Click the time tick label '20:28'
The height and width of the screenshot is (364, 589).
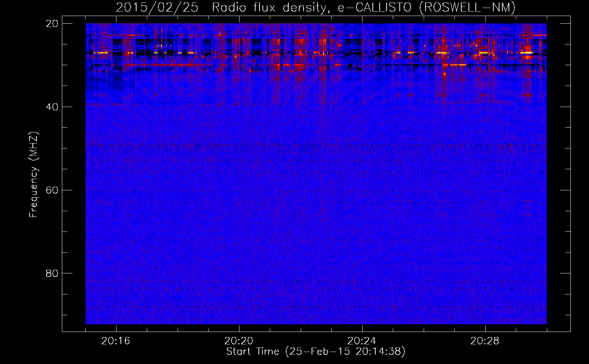pyautogui.click(x=485, y=341)
